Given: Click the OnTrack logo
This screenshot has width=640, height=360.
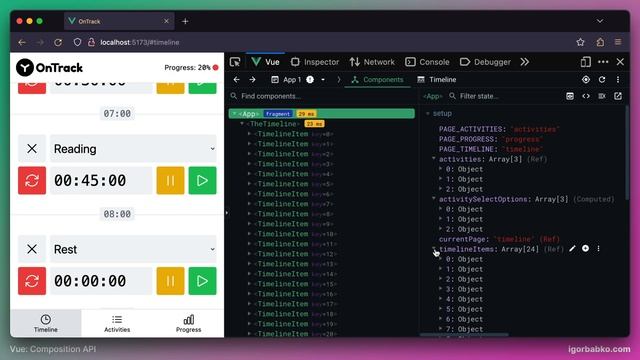Looking at the screenshot, I should coord(49,68).
